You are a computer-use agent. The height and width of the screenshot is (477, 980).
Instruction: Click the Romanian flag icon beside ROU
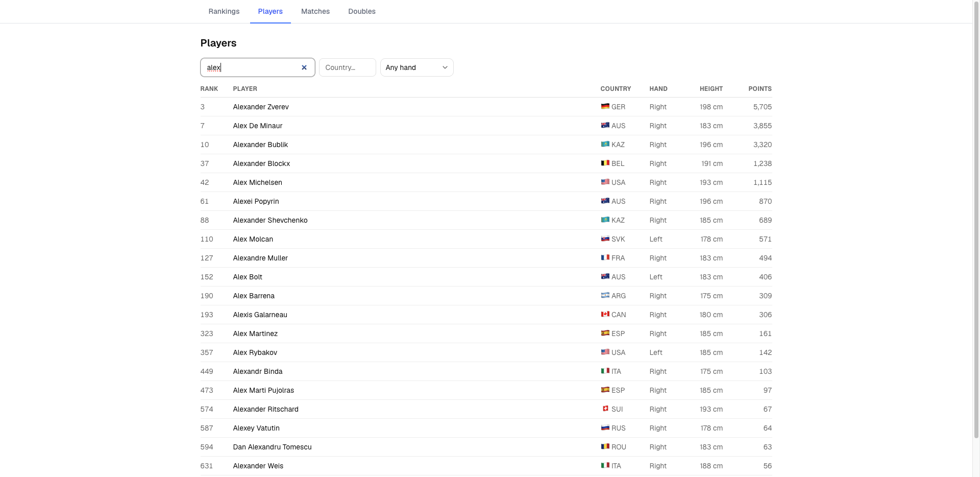coord(605,446)
